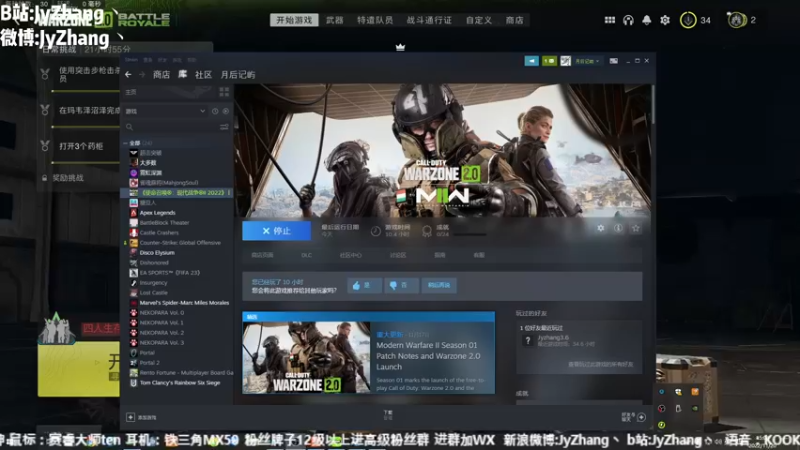Open the game info circle icon
Screen dimensions: 800x450
(618, 228)
